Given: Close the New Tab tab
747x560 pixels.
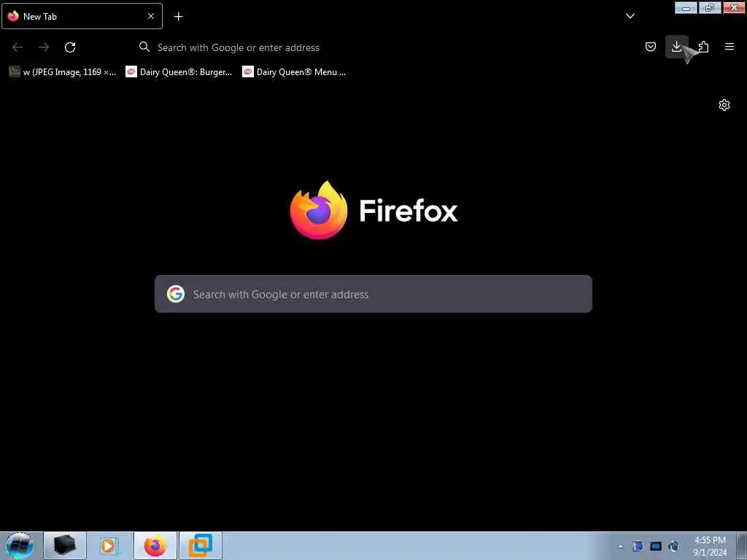Looking at the screenshot, I should pyautogui.click(x=150, y=16).
